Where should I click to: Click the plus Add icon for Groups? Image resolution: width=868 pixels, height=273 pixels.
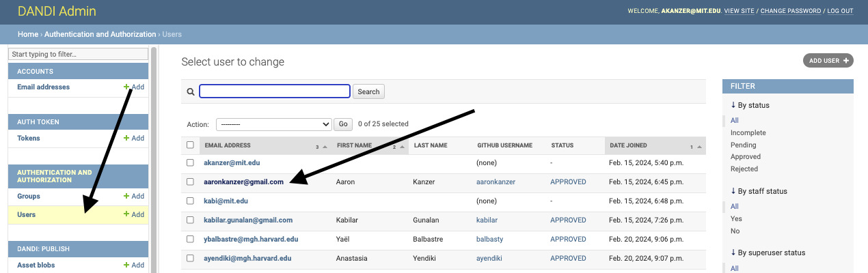tap(126, 197)
